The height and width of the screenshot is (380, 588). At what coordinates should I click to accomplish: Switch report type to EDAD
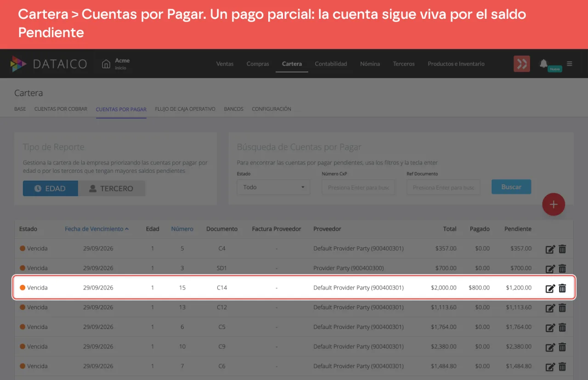tap(51, 188)
